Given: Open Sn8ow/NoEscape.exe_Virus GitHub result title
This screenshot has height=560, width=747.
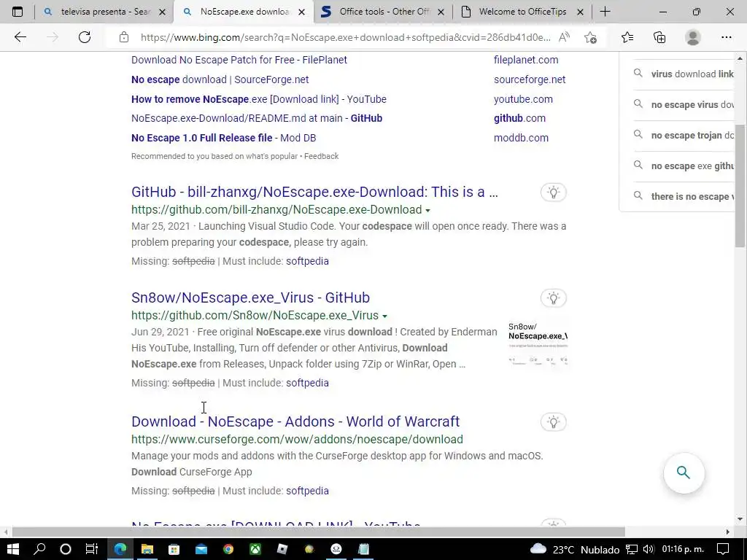Looking at the screenshot, I should pyautogui.click(x=251, y=297).
